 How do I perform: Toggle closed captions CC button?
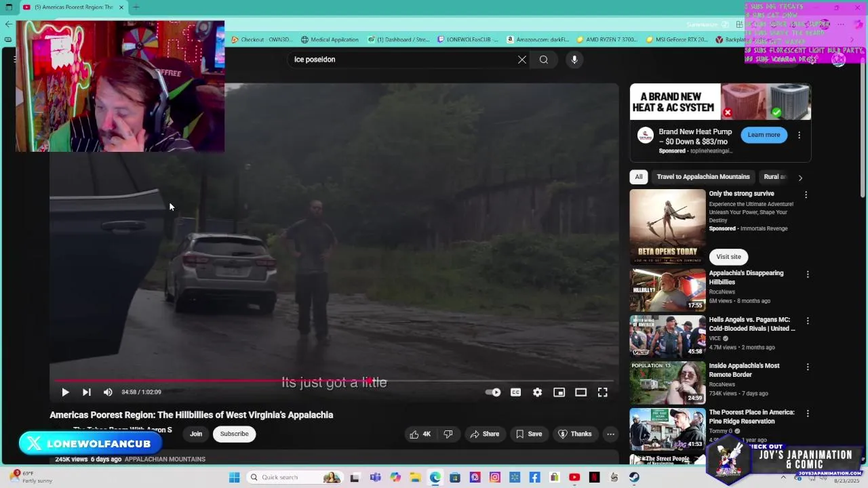pyautogui.click(x=515, y=392)
